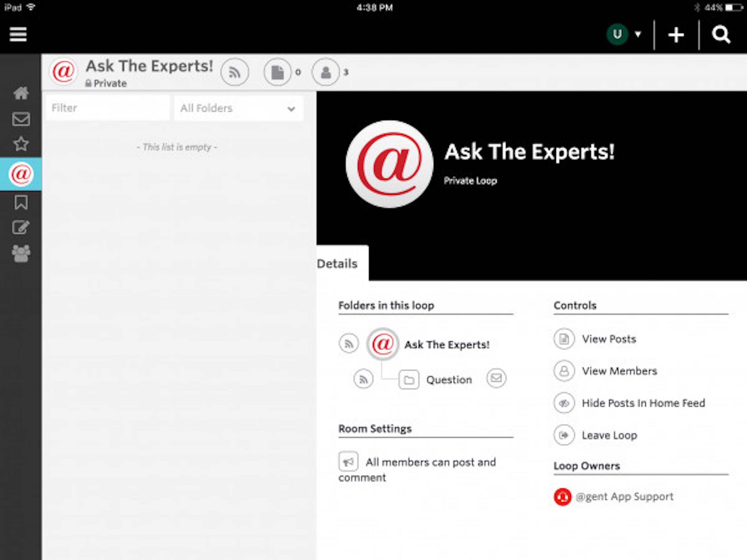
Task: Tap the search magnifier icon
Action: [x=721, y=34]
